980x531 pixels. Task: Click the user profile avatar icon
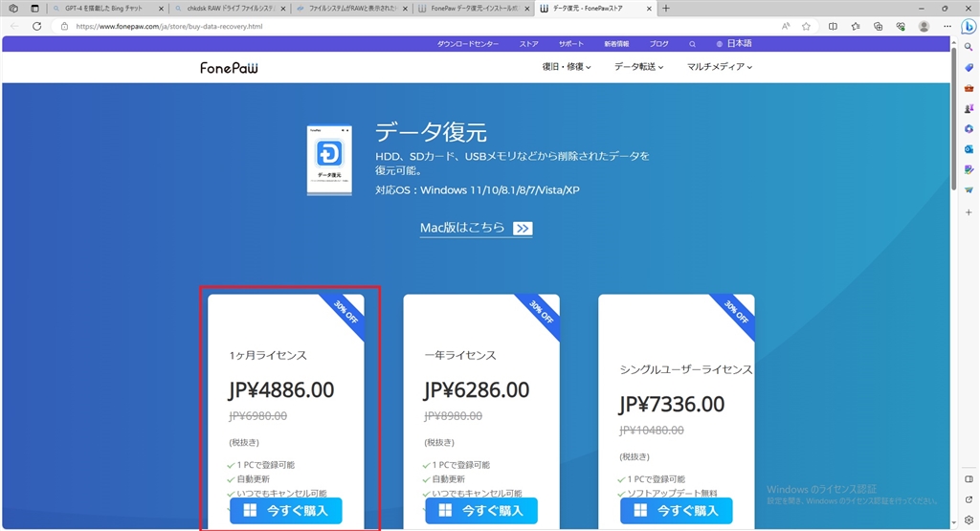click(924, 26)
